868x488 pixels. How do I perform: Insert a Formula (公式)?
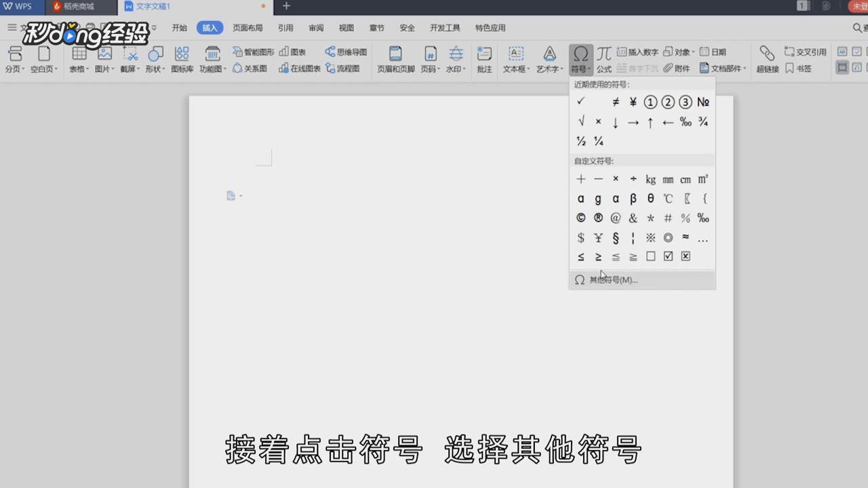(x=604, y=60)
